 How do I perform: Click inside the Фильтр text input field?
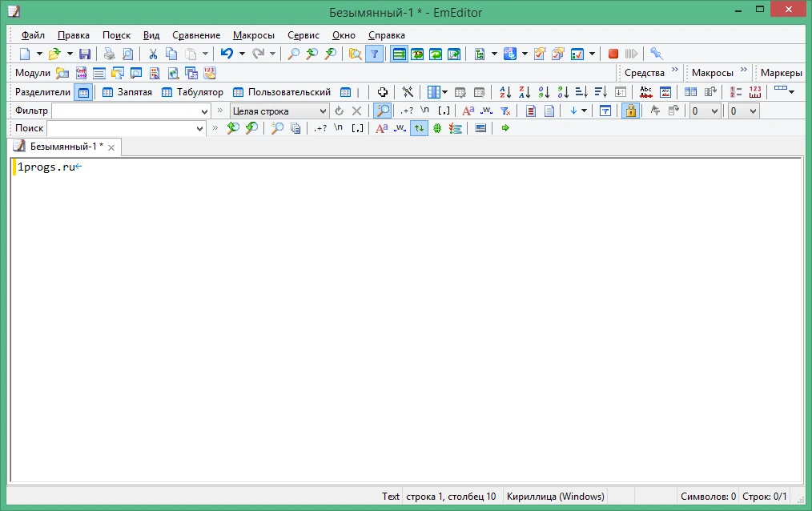tap(126, 111)
